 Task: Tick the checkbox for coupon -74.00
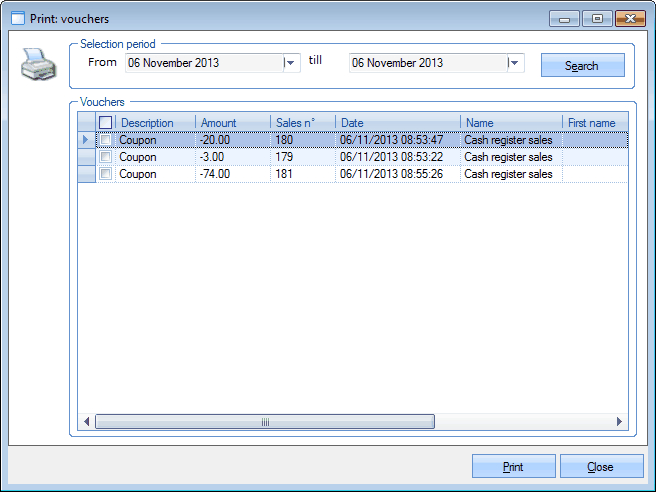tap(106, 174)
